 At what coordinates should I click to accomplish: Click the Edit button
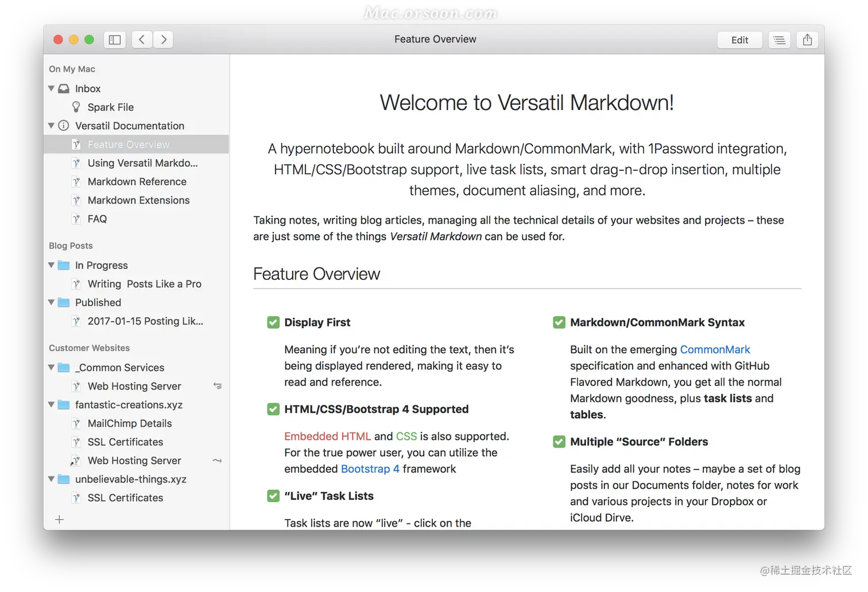pyautogui.click(x=739, y=40)
